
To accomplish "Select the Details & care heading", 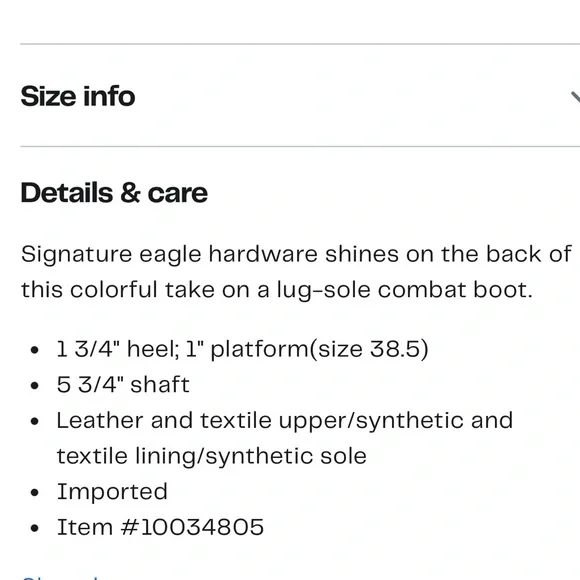I will (x=114, y=193).
